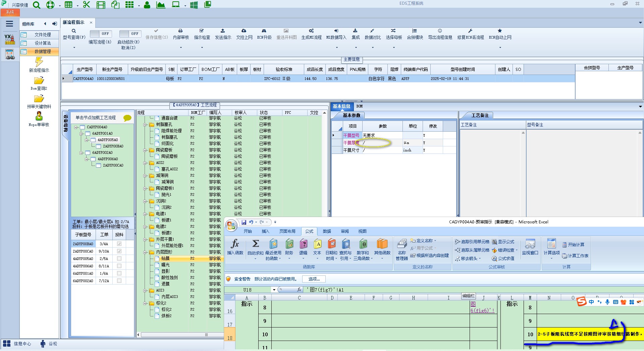Click the scissors tool icon in top bar
Image resolution: width=644 pixels, height=351 pixels.
87,5
